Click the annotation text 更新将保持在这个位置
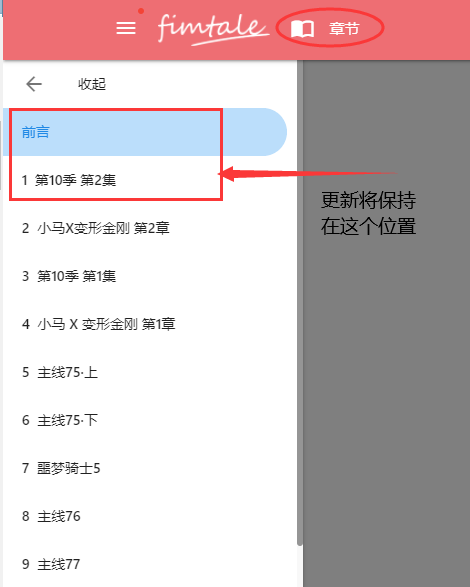The height and width of the screenshot is (587, 470). 369,213
